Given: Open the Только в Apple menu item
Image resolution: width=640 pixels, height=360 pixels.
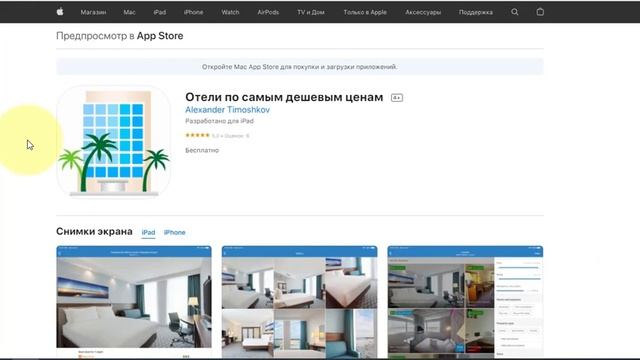Looking at the screenshot, I should click(365, 12).
